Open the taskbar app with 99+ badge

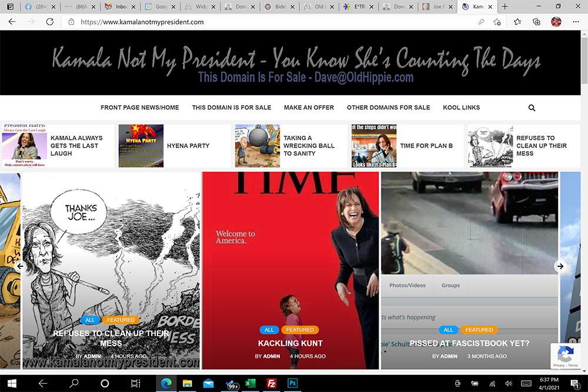click(x=232, y=384)
